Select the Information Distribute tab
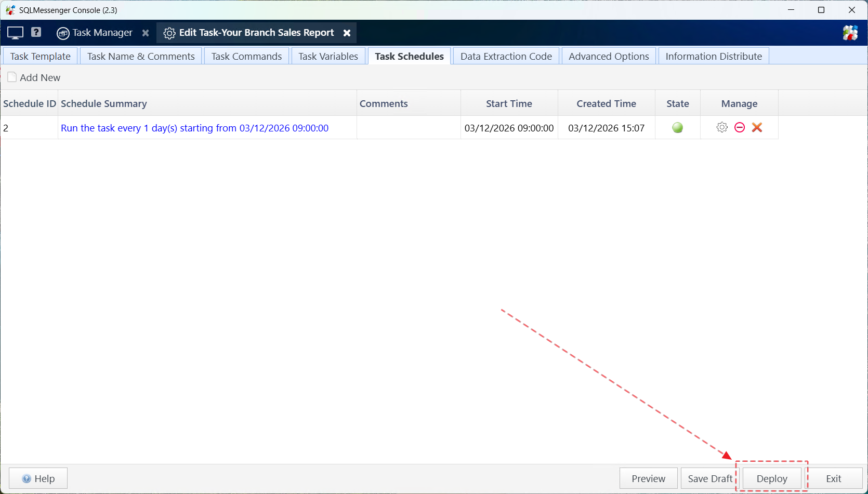The height and width of the screenshot is (494, 868). point(714,56)
